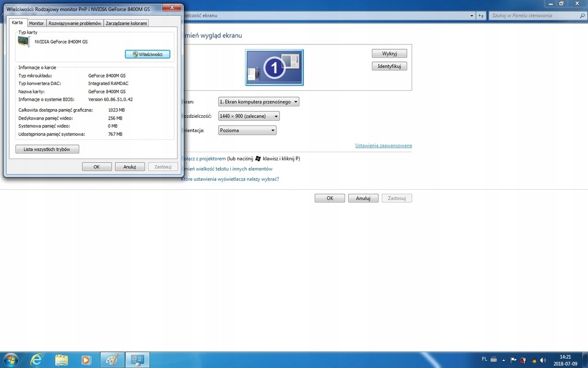Switch to the Monitor tab
588x368 pixels.
pyautogui.click(x=36, y=23)
